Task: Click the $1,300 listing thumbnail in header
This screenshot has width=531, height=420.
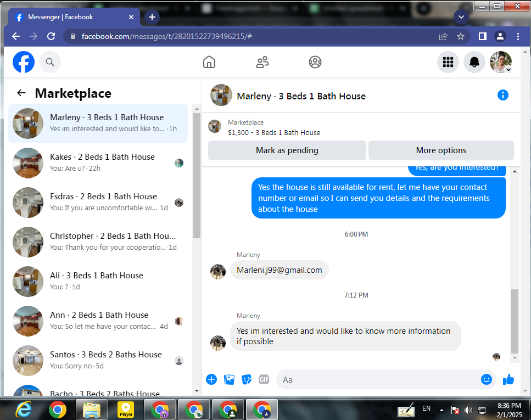Action: point(214,126)
